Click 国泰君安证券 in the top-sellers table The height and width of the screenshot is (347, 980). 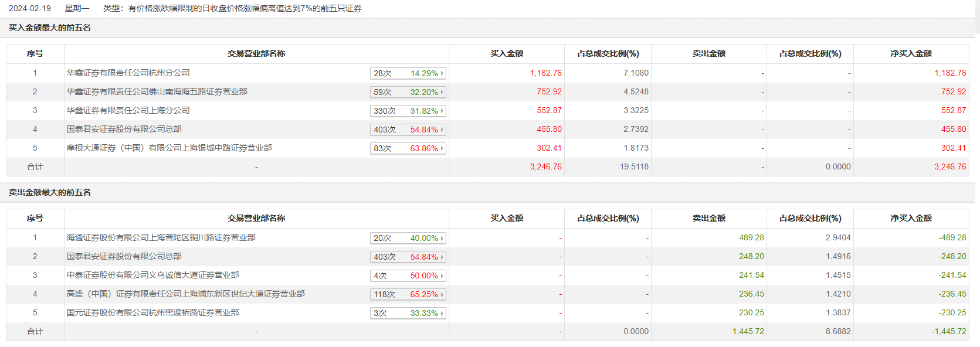124,256
